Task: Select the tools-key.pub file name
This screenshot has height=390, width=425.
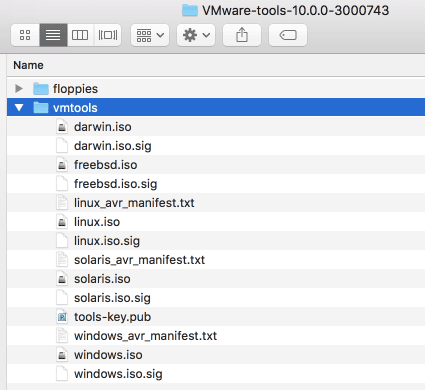Action: [112, 317]
